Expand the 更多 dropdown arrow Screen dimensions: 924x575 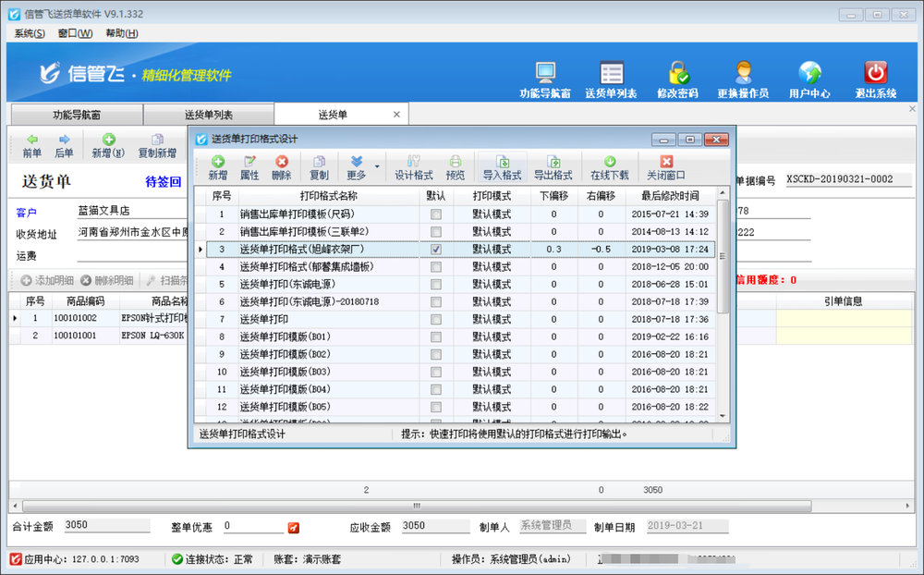pyautogui.click(x=377, y=167)
